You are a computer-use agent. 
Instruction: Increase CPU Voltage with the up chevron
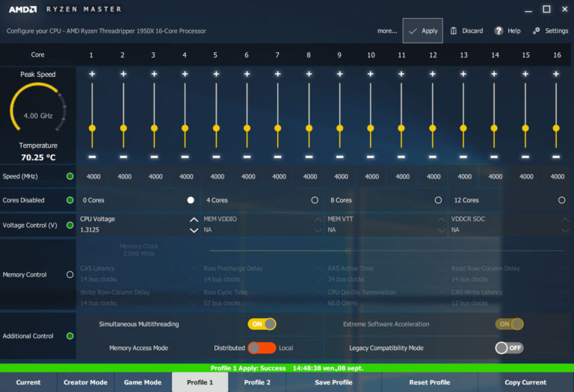pos(194,220)
